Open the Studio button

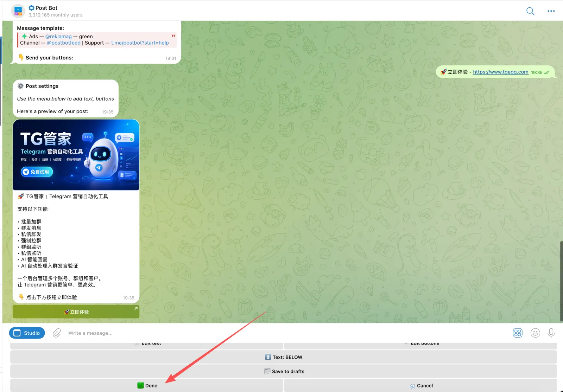click(x=27, y=333)
